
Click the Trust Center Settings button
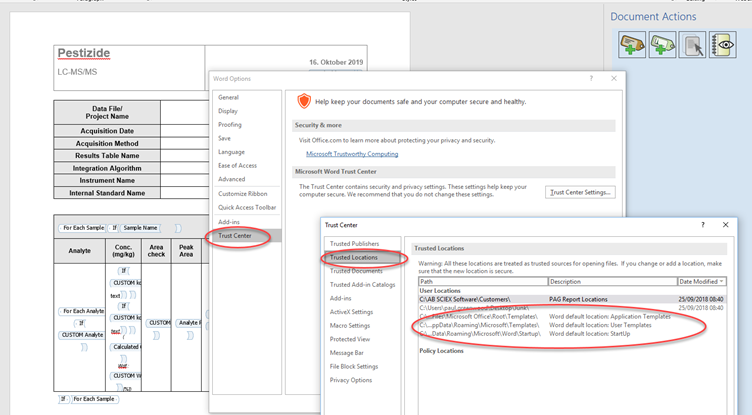[580, 192]
